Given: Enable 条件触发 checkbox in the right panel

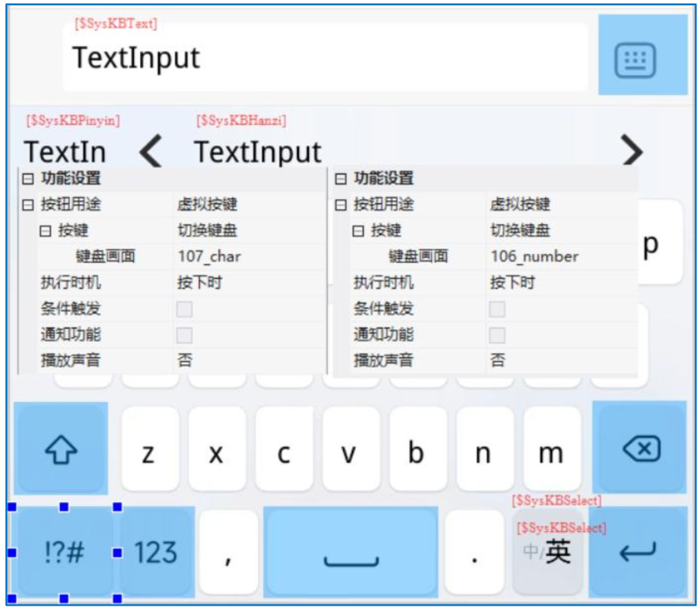Looking at the screenshot, I should click(x=497, y=309).
